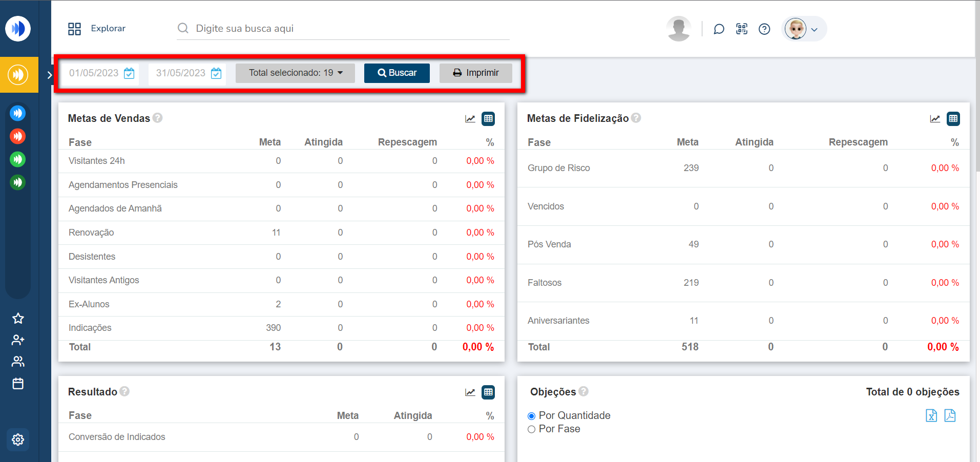Click the search field 'Digite sua busca aqui'
This screenshot has height=462, width=980.
343,29
